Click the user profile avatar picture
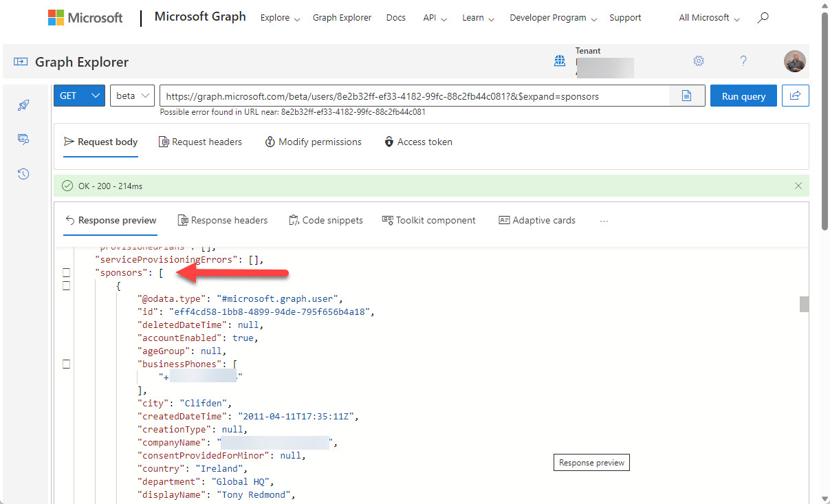This screenshot has height=504, width=830. pos(795,61)
